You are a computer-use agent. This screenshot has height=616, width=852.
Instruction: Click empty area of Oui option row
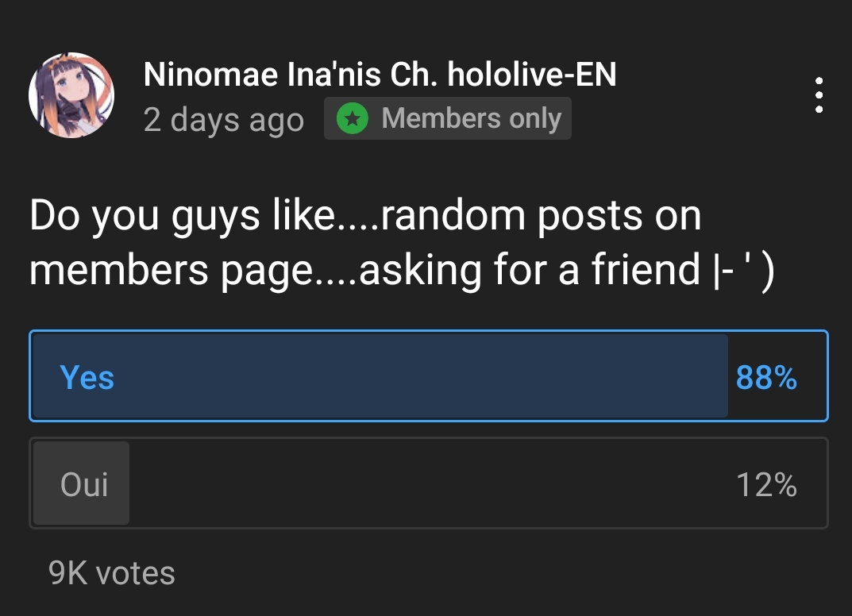coord(430,483)
